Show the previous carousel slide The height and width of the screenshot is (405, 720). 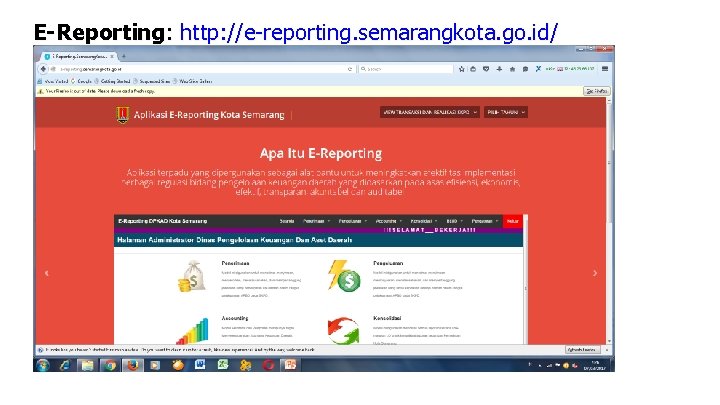point(46,273)
